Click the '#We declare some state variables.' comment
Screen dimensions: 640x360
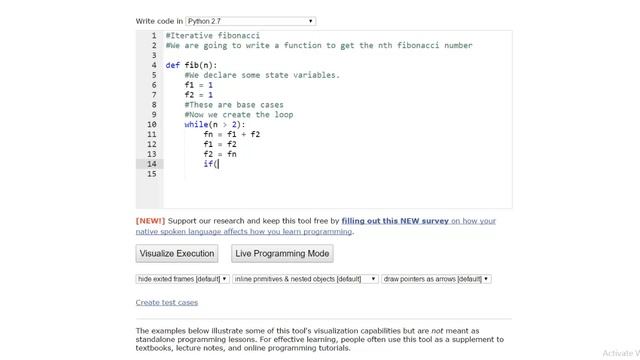(262, 75)
